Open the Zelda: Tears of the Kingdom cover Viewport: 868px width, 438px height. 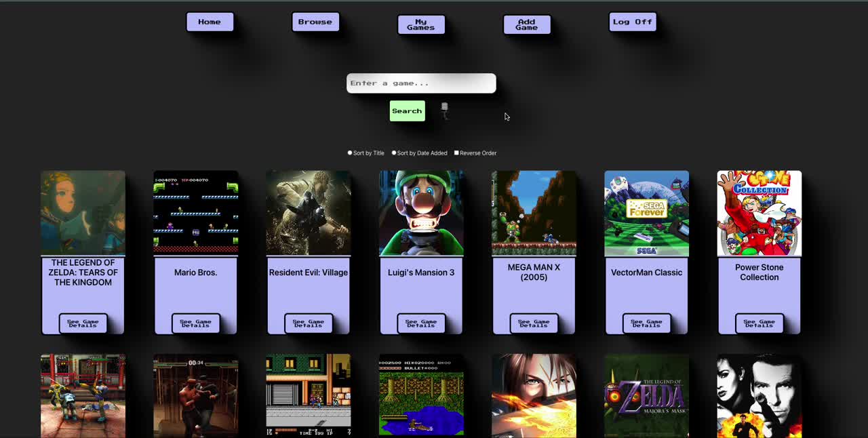pos(83,212)
